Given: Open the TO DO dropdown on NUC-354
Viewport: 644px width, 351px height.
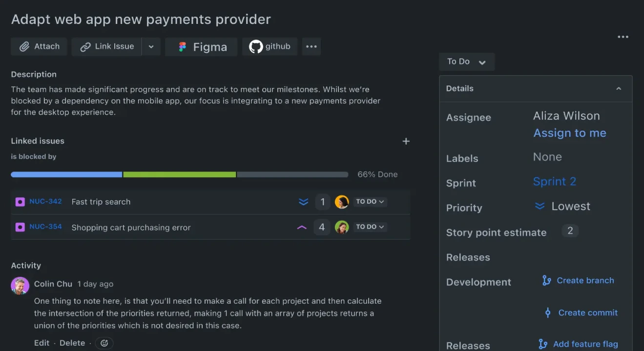Looking at the screenshot, I should [x=370, y=227].
